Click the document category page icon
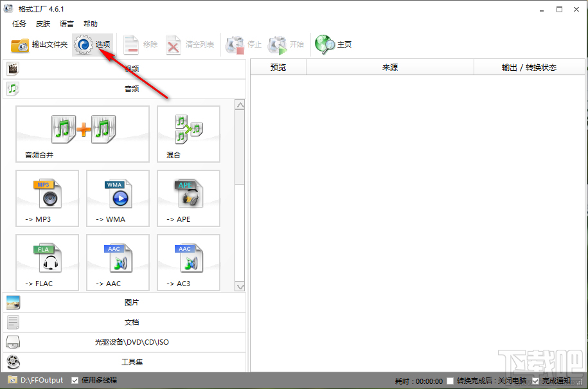588x389 pixels. tap(13, 322)
